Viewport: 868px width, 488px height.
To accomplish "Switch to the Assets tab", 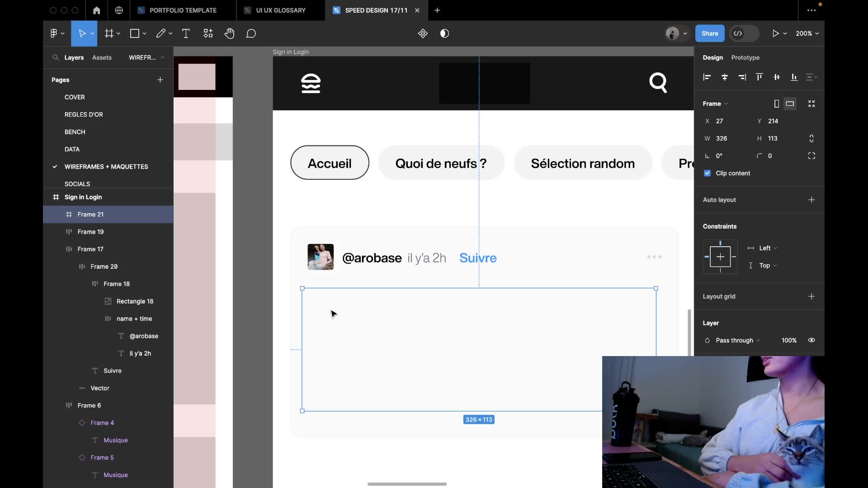I will click(x=102, y=57).
